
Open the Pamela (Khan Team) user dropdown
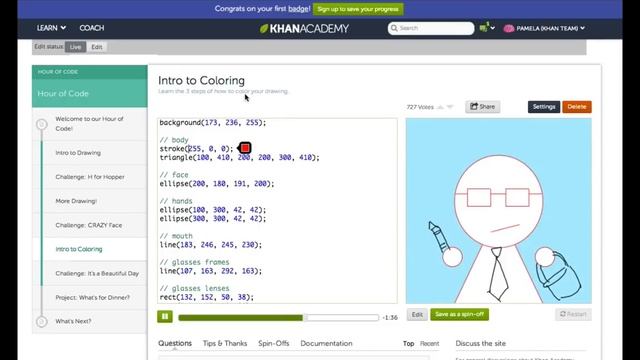click(x=550, y=28)
